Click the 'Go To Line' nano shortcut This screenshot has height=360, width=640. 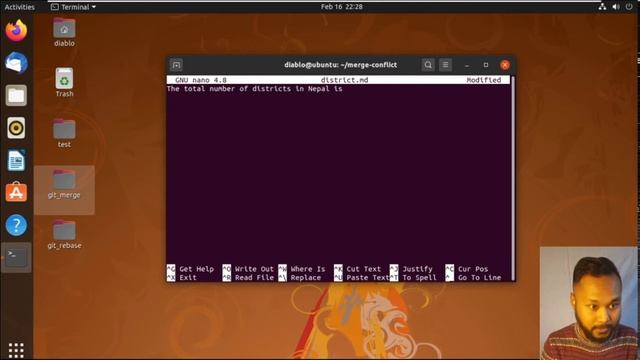(x=479, y=278)
